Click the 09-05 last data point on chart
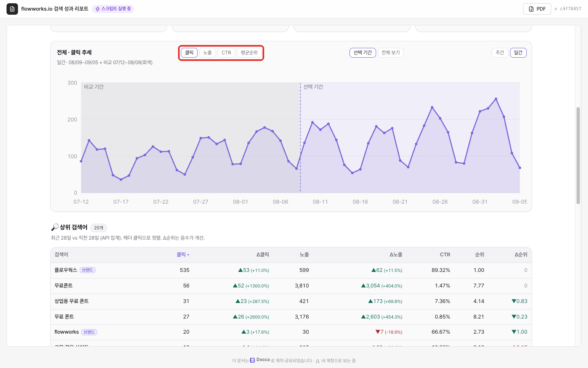This screenshot has height=368, width=588. pyautogui.click(x=520, y=168)
